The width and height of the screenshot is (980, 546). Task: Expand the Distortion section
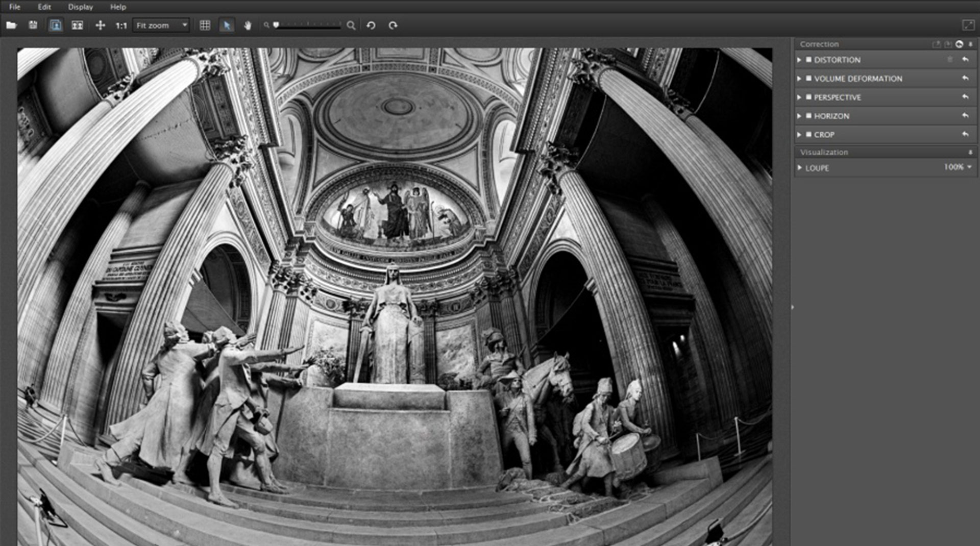point(799,60)
